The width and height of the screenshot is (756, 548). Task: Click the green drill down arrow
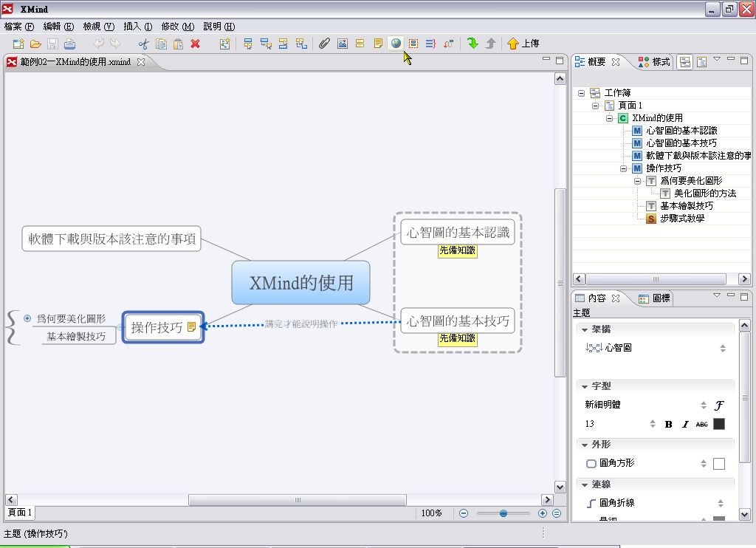point(472,44)
